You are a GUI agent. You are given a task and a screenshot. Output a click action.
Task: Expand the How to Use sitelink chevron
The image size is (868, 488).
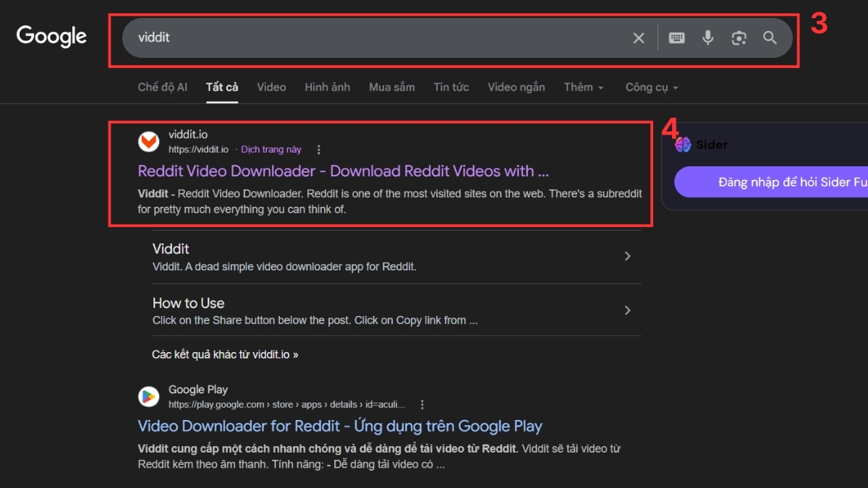point(627,310)
